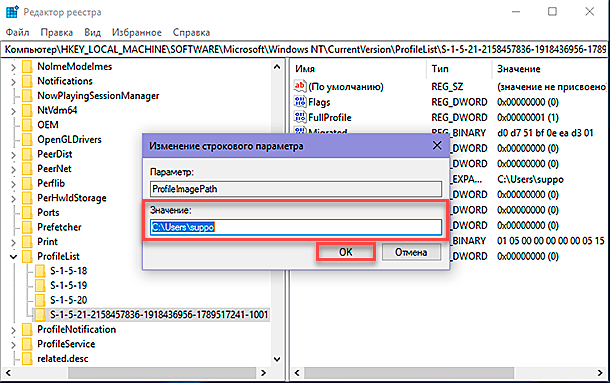Open the Файл menu

point(18,33)
